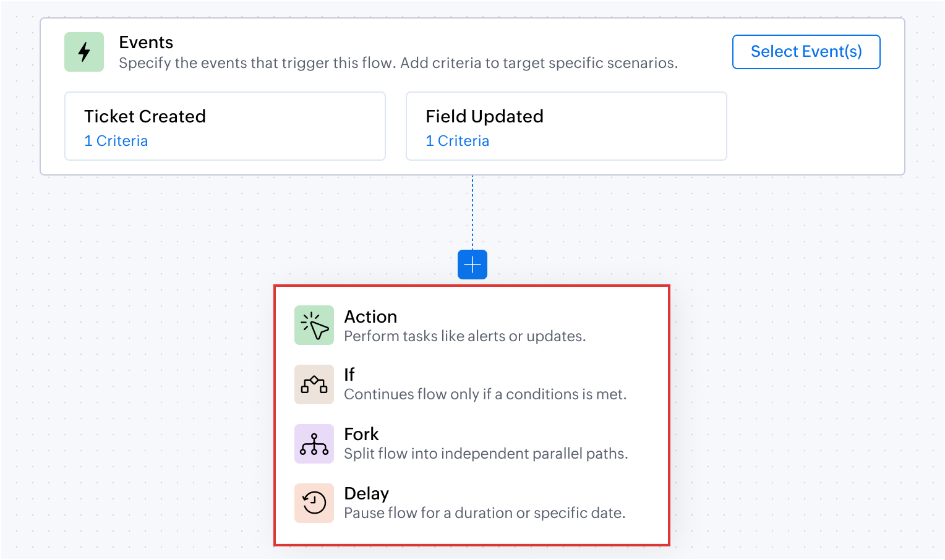The height and width of the screenshot is (560, 945).
Task: Click the purple Fork hierarchy icon
Action: point(314,444)
